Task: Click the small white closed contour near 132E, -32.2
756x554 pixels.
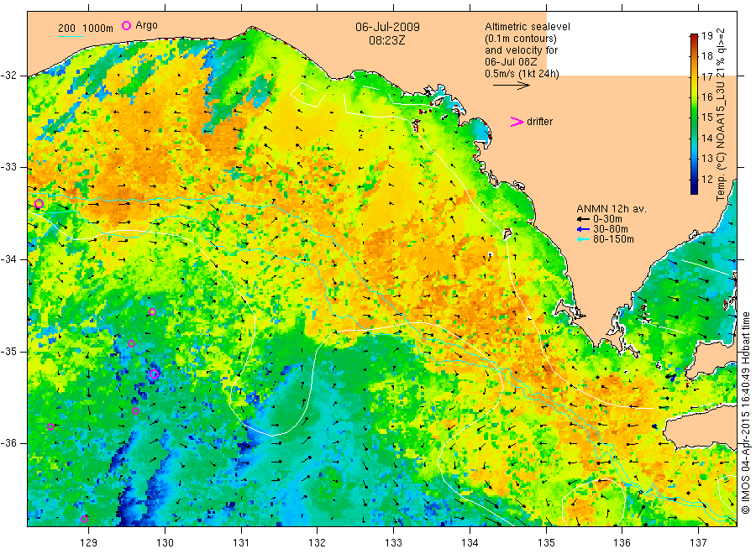Action: (x=307, y=94)
